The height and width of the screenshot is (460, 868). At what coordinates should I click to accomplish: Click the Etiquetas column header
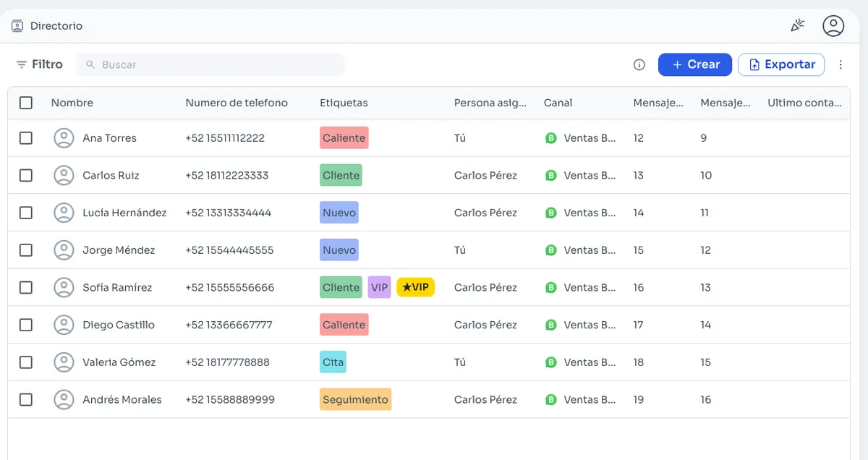tap(344, 103)
